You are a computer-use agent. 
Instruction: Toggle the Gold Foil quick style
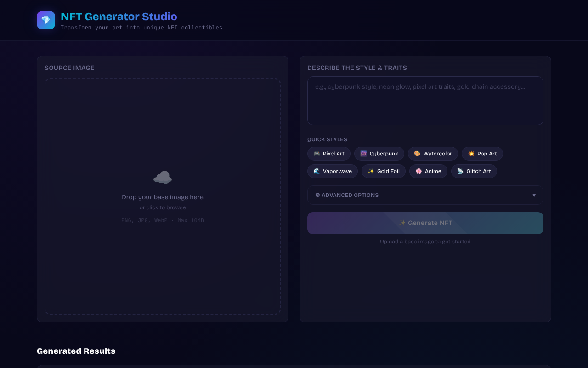tap(383, 171)
